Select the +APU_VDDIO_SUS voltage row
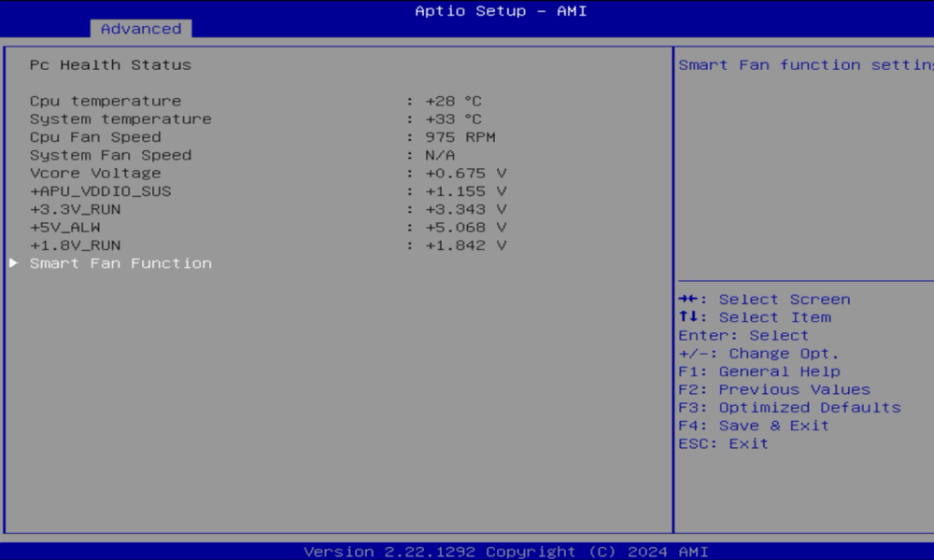The width and height of the screenshot is (934, 560). [101, 191]
